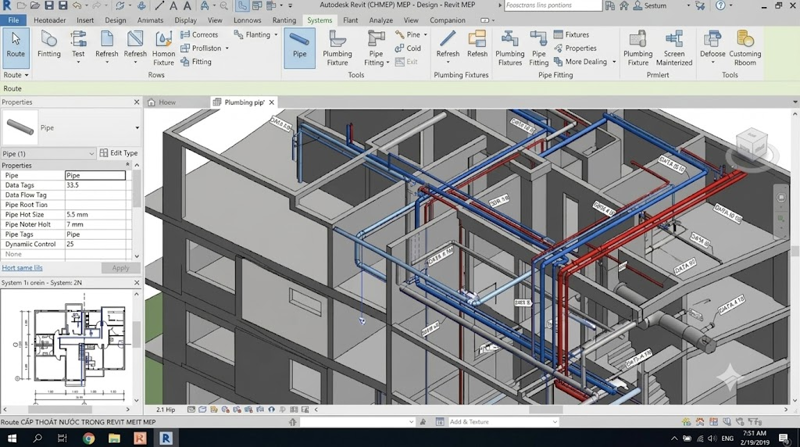Close the System floor plan panel

(x=136, y=282)
